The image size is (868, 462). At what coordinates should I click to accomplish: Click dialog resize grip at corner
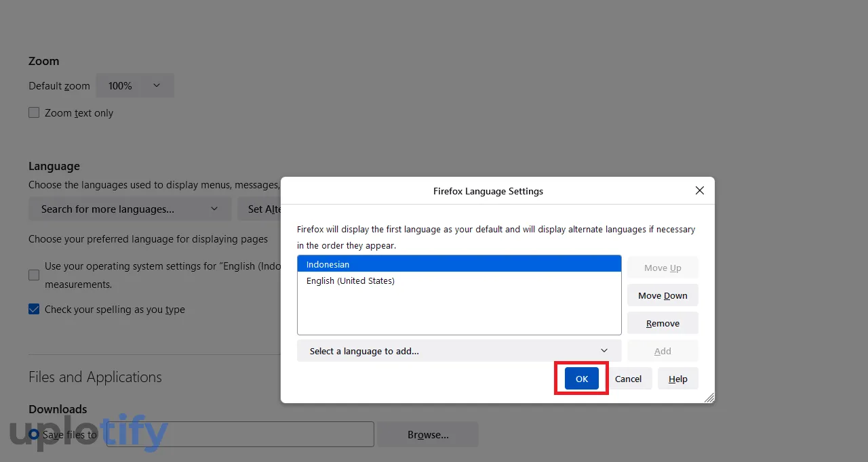tap(709, 398)
